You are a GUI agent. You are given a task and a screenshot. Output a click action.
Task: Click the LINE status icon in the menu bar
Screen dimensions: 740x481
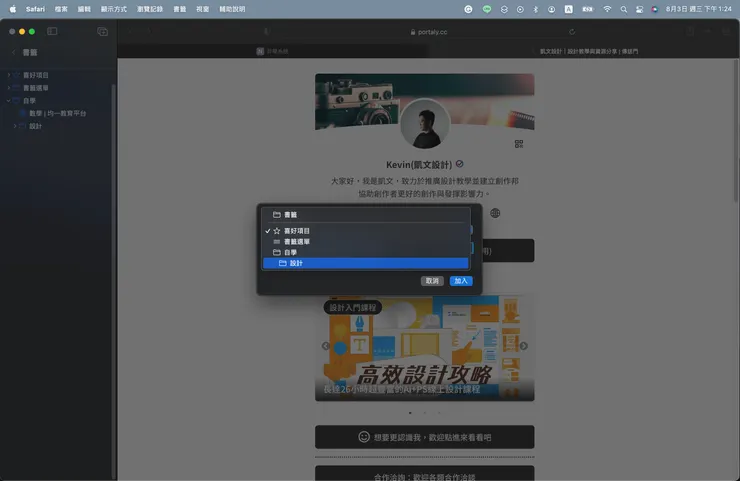[x=487, y=9]
